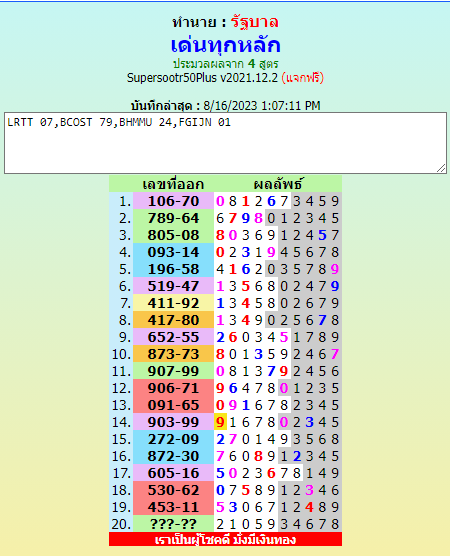The width and height of the screenshot is (450, 556).
Task: Select the '903-99' cell in row 14
Action: [173, 422]
